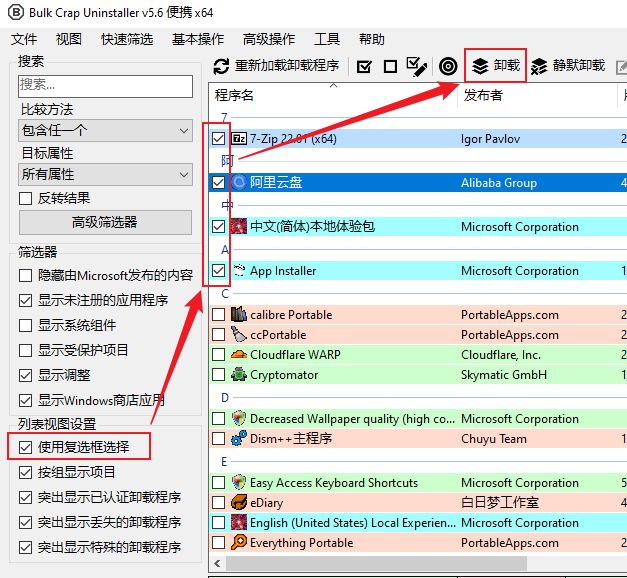This screenshot has height=578, width=627.
Task: Collapse the A group header
Action: pyautogui.click(x=225, y=250)
